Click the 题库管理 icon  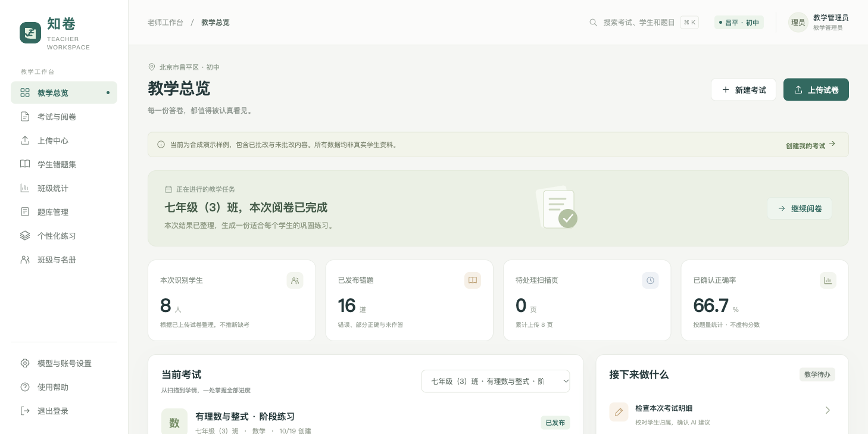[x=25, y=212]
